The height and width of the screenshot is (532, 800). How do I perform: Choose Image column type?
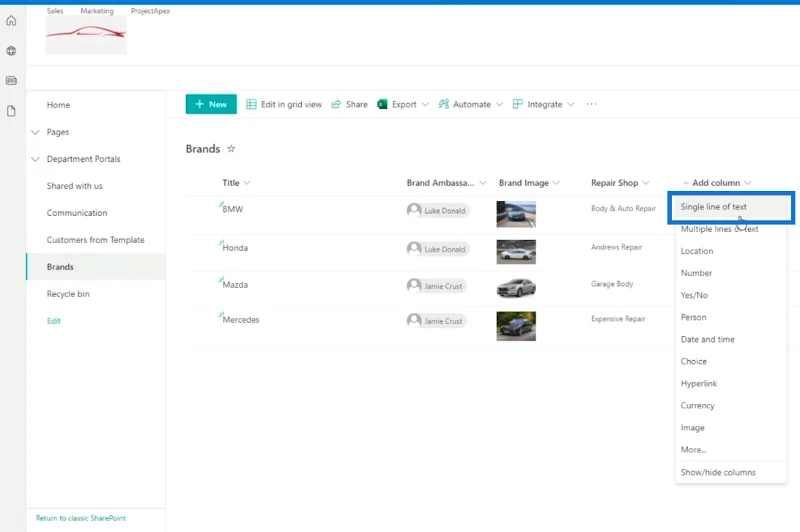pos(731,427)
